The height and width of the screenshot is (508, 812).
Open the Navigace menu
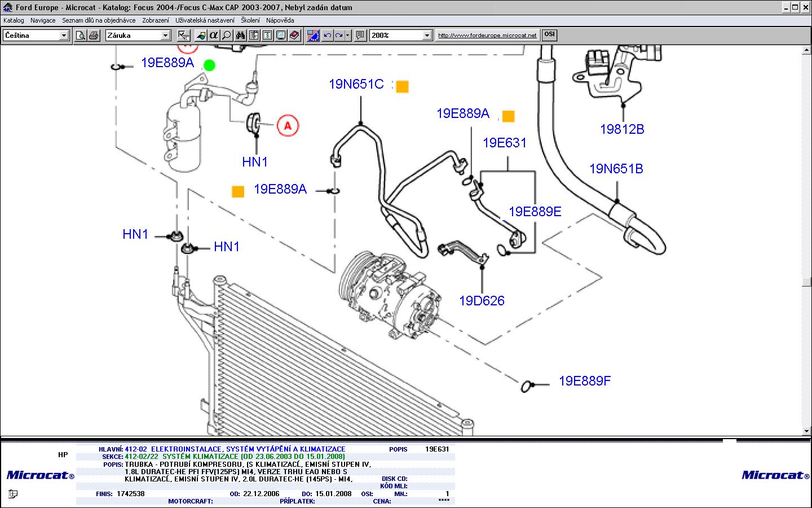pyautogui.click(x=43, y=20)
